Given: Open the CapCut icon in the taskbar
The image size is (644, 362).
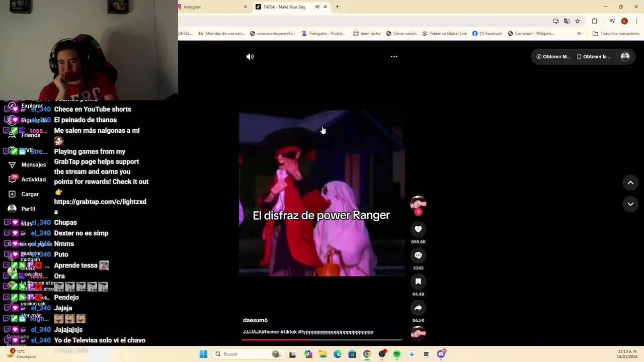Looking at the screenshot, I should pos(426,354).
